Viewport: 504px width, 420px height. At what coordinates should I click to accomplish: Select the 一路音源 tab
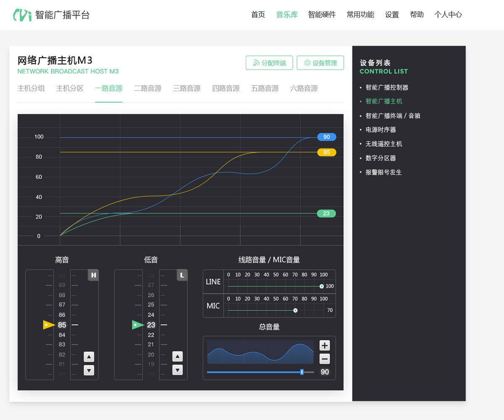[109, 89]
